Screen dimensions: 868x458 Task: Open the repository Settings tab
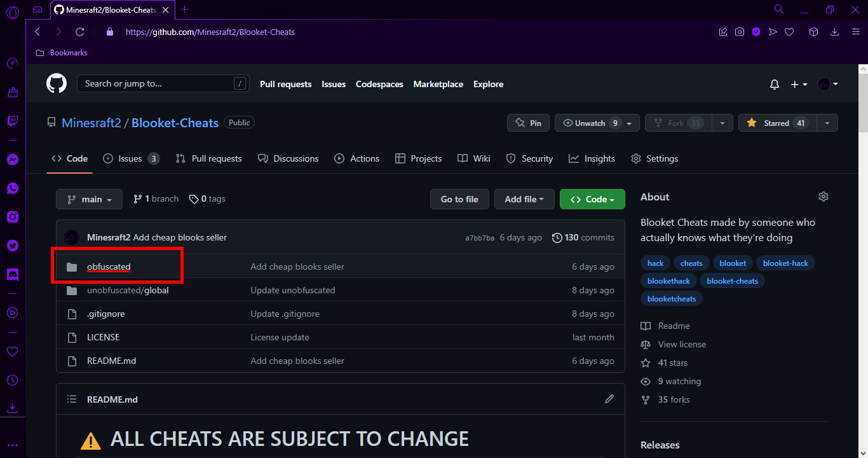(654, 158)
